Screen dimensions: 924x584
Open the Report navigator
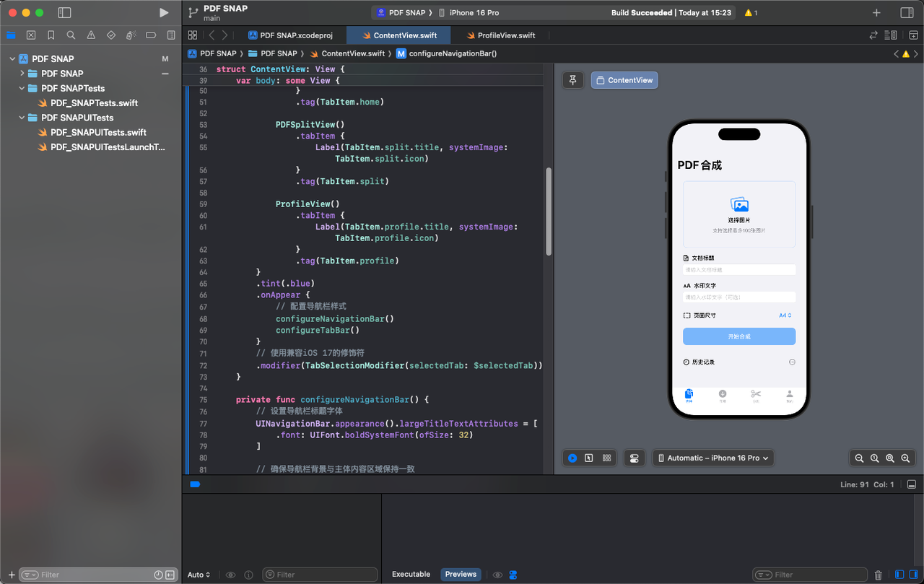click(171, 35)
